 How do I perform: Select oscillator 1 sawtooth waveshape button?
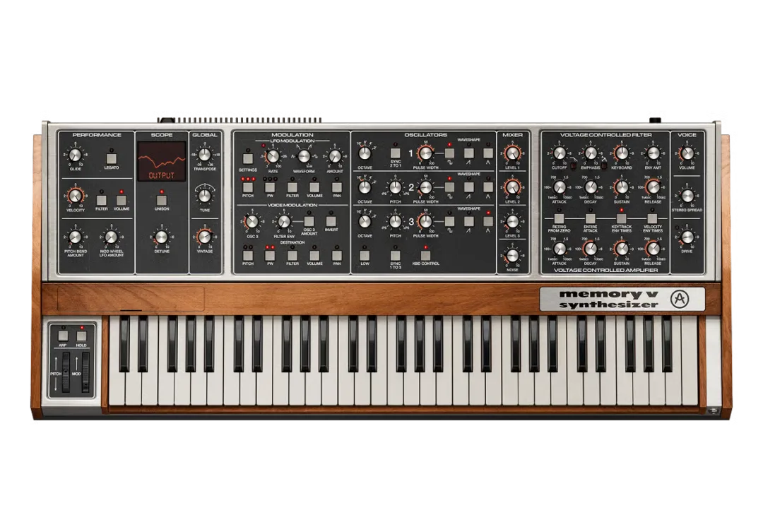(x=468, y=153)
